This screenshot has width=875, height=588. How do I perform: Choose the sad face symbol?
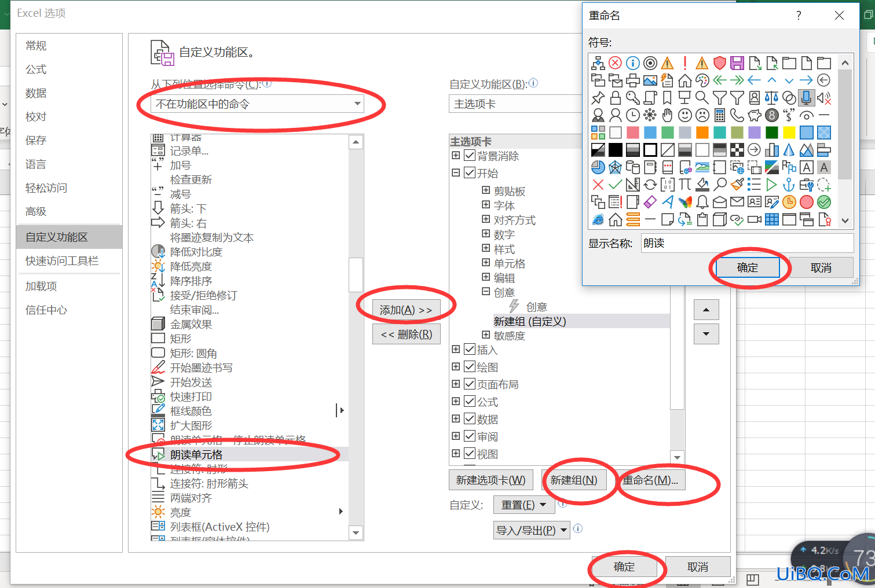702,115
